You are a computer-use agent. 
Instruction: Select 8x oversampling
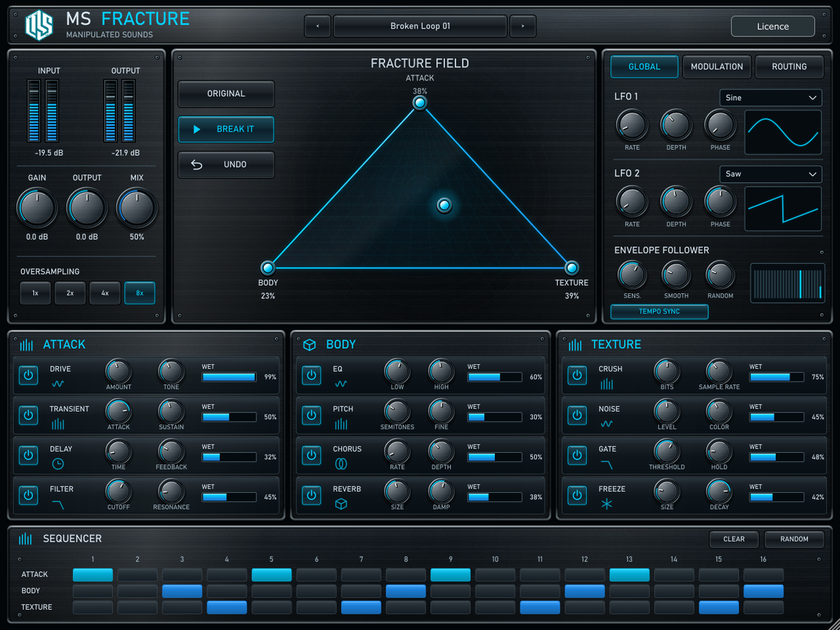[x=140, y=293]
